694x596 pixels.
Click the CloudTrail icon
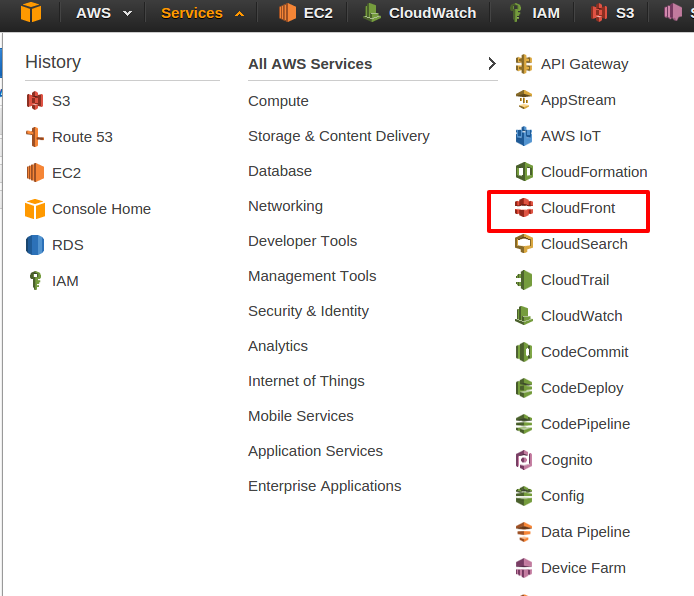[x=524, y=280]
